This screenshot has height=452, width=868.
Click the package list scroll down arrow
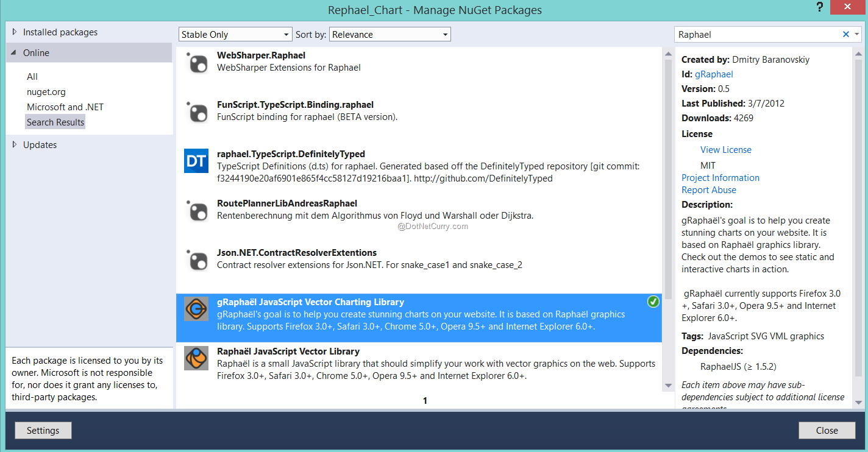click(667, 386)
